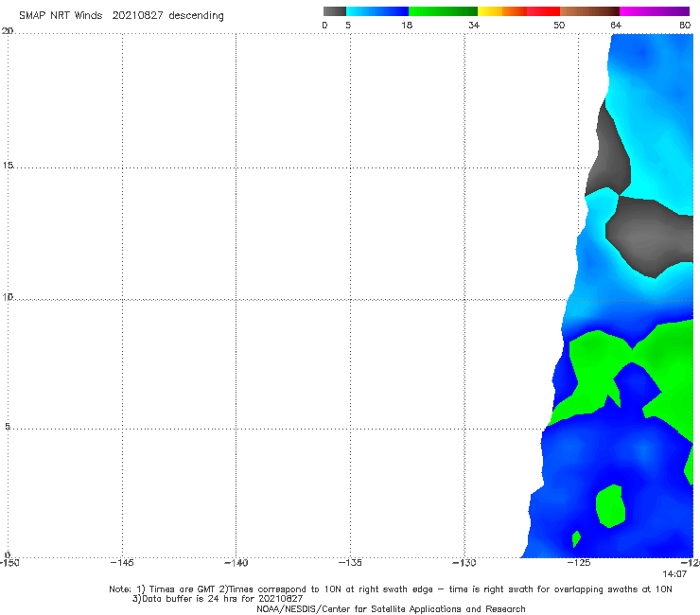700x615 pixels.
Task: Click the longitude axis label '-125'
Action: click(579, 563)
